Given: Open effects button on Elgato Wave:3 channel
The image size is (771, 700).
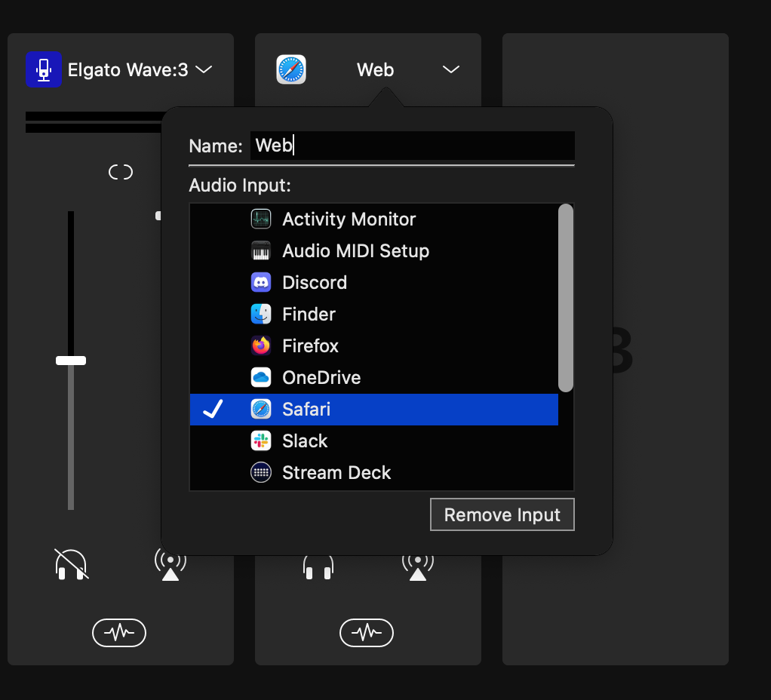Looking at the screenshot, I should (x=119, y=633).
